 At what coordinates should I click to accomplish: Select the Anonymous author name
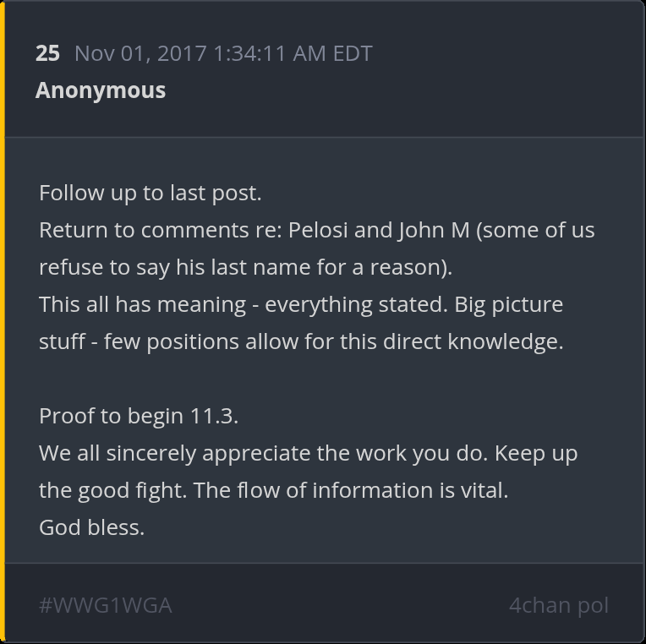101,90
